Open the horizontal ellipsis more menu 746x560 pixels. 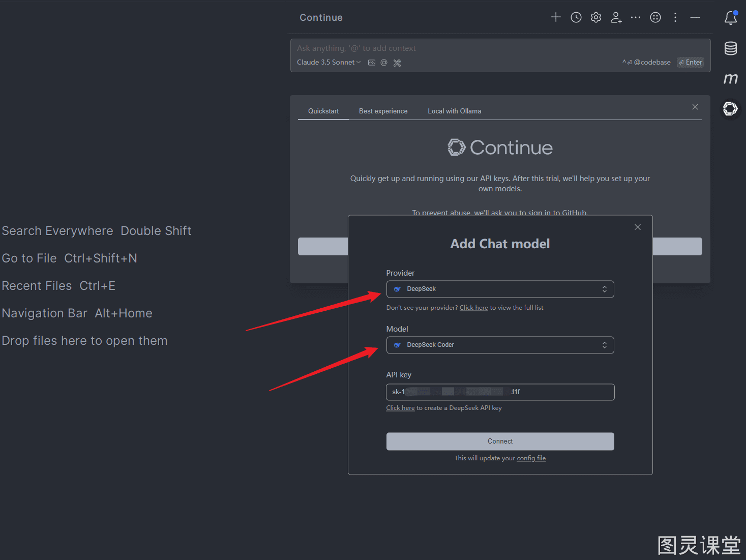tap(636, 17)
